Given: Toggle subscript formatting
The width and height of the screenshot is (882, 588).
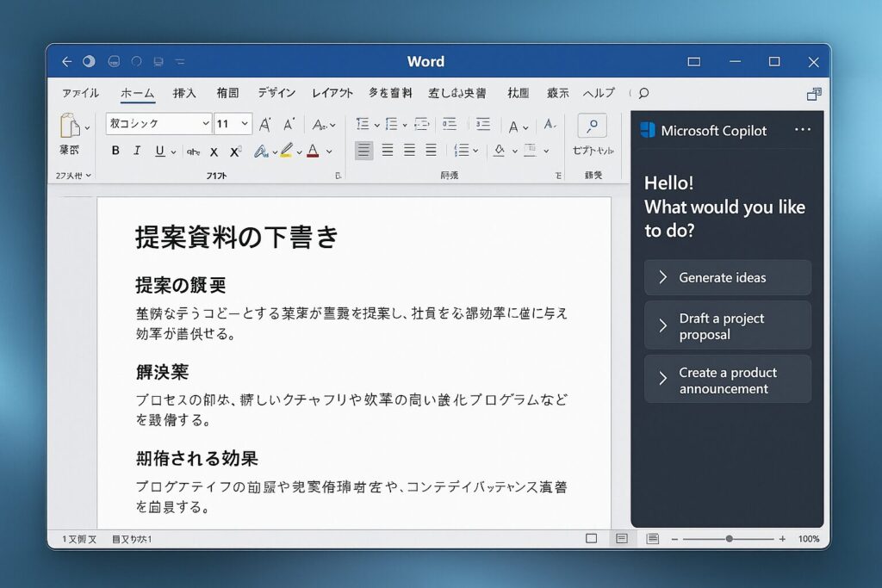Looking at the screenshot, I should tap(214, 152).
